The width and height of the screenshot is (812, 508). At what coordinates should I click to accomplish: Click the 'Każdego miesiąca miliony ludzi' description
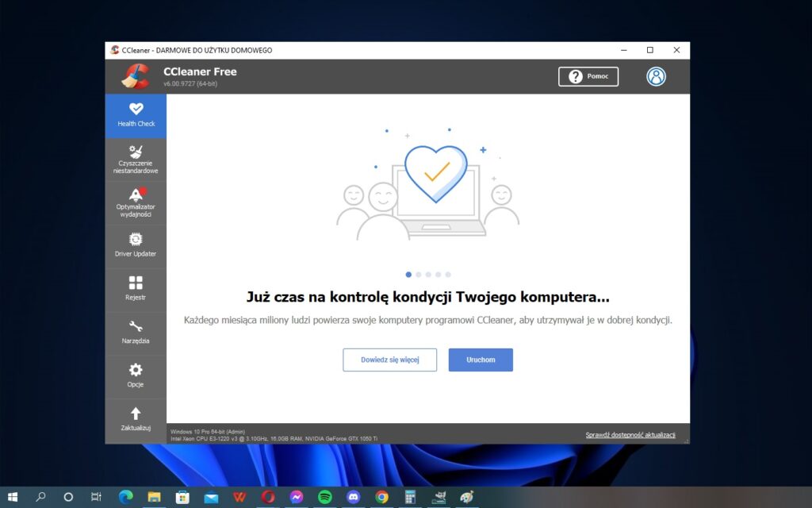tap(427, 320)
